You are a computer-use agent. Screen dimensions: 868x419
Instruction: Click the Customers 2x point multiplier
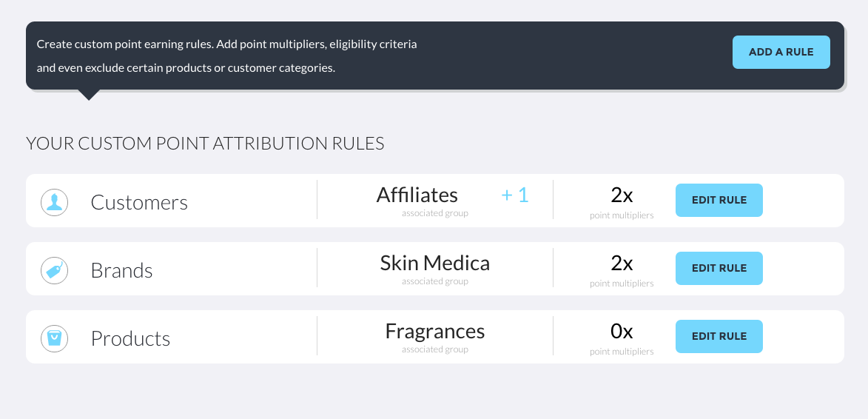click(622, 195)
